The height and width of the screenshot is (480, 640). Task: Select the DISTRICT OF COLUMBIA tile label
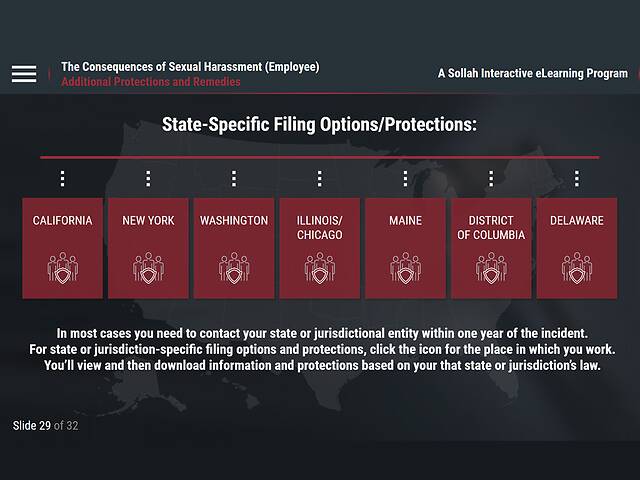(491, 227)
